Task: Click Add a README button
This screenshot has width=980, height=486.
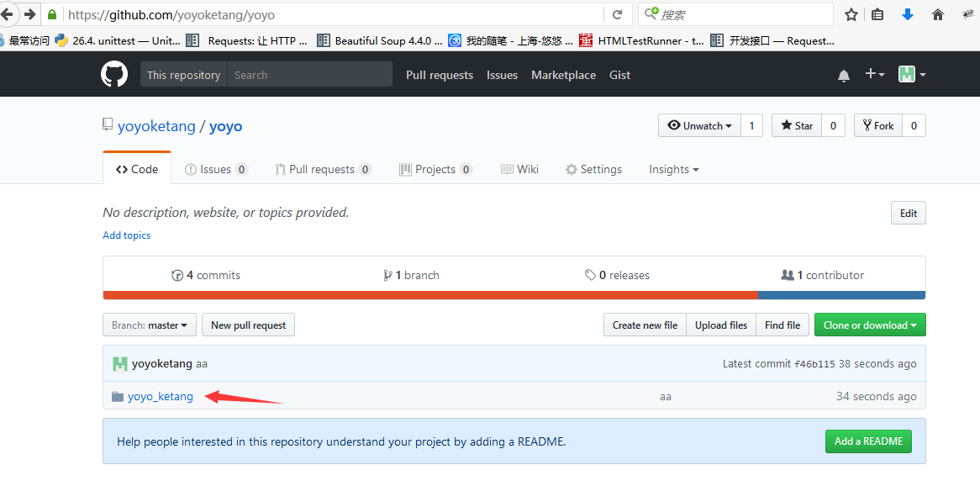Action: click(x=869, y=441)
